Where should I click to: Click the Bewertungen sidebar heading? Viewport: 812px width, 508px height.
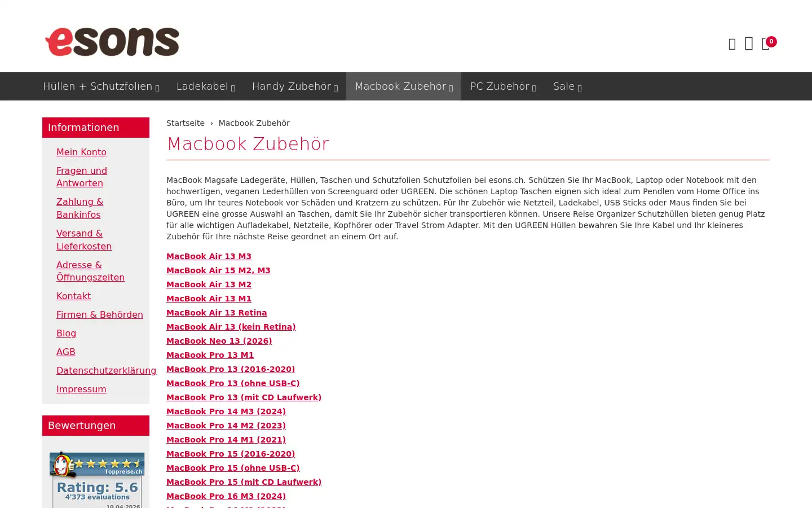click(96, 426)
